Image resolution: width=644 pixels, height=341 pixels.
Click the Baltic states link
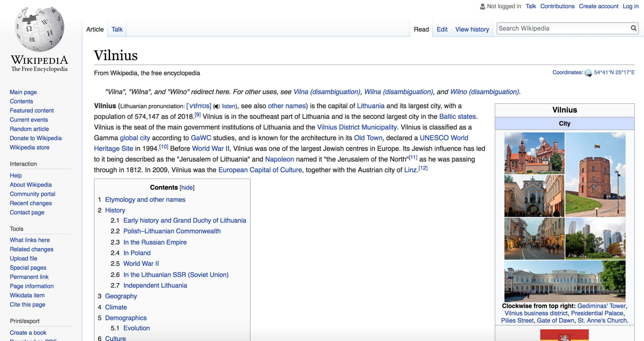[x=457, y=117]
